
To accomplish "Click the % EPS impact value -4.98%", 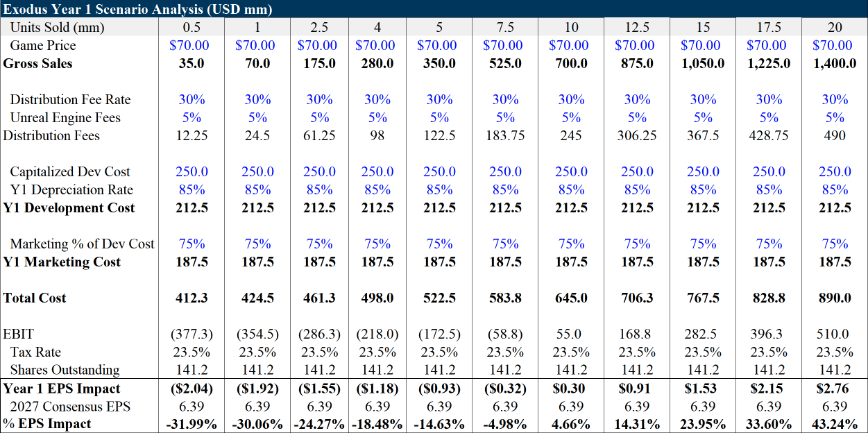I will coord(505,424).
